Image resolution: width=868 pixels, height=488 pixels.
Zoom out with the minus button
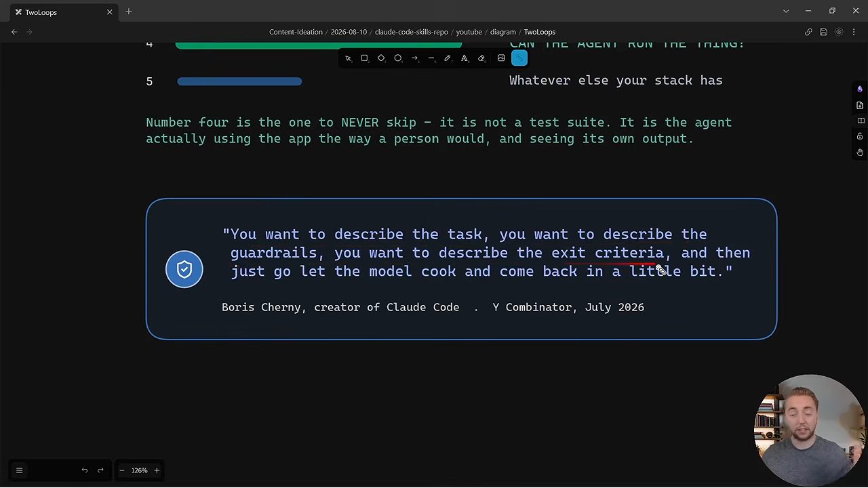[122, 470]
